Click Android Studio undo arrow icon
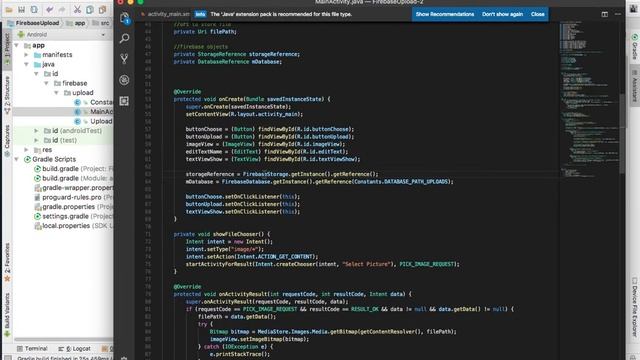Image resolution: width=640 pixels, height=360 pixels. point(50,9)
